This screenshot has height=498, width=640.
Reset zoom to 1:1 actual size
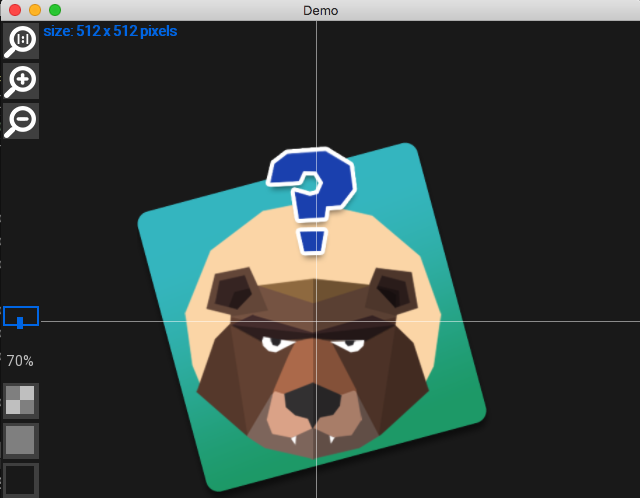21,40
